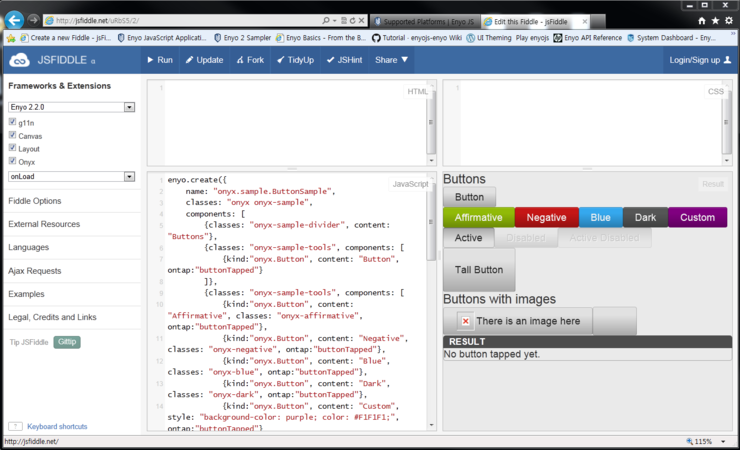Viewport: 740px width, 450px height.
Task: Open the zoom level 115% dropdown arrow
Action: tap(723, 442)
